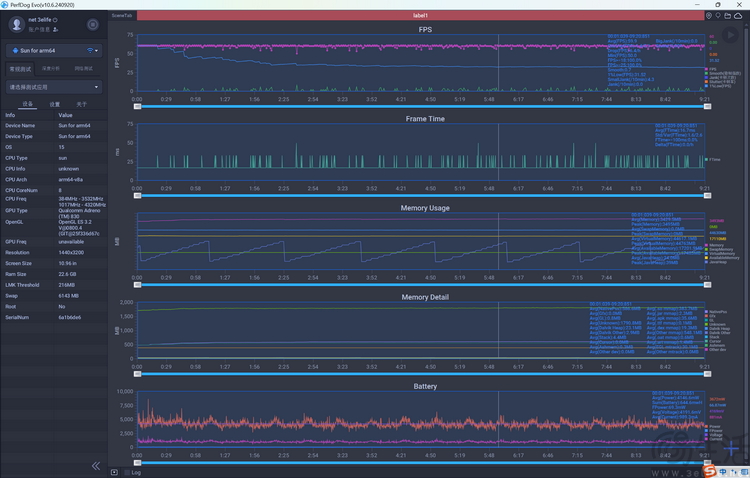This screenshot has width=750, height=478.
Task: Select the 设置 sub-tab
Action: 55,104
